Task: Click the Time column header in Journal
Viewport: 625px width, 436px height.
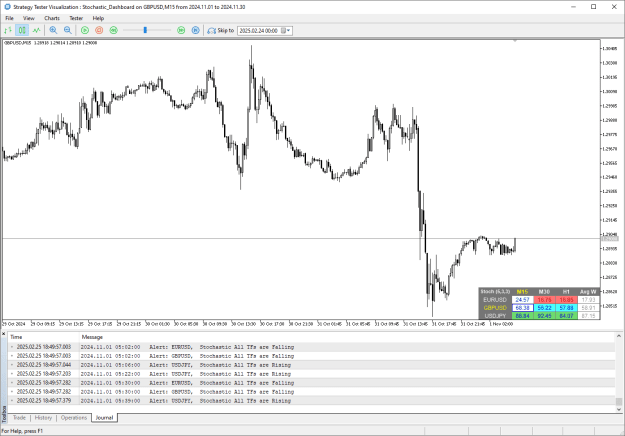Action: click(x=43, y=337)
